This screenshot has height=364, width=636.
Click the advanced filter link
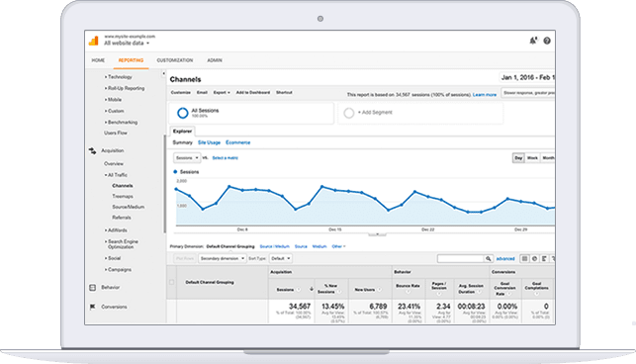505,258
